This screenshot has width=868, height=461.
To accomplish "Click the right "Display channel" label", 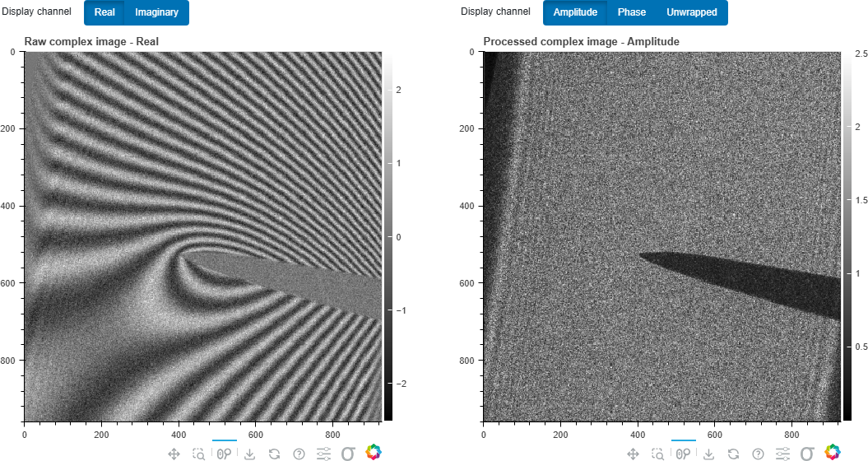I will point(495,11).
